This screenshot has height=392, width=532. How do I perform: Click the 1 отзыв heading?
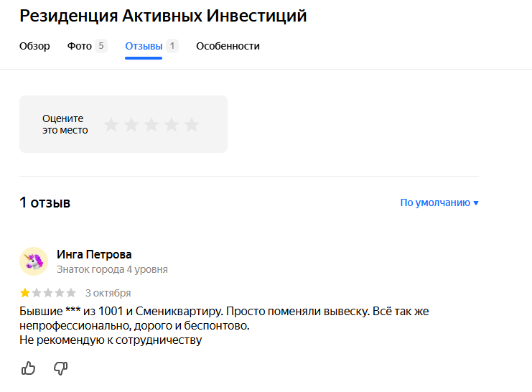point(45,202)
